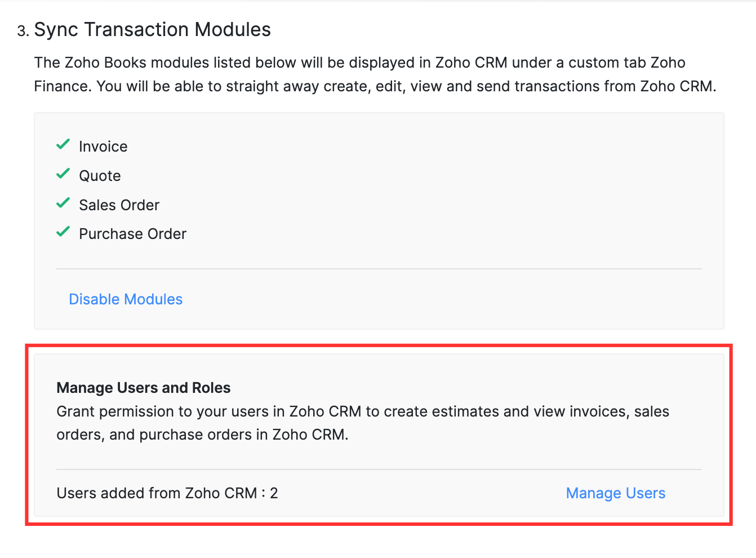Click the Disable Modules link

click(126, 299)
